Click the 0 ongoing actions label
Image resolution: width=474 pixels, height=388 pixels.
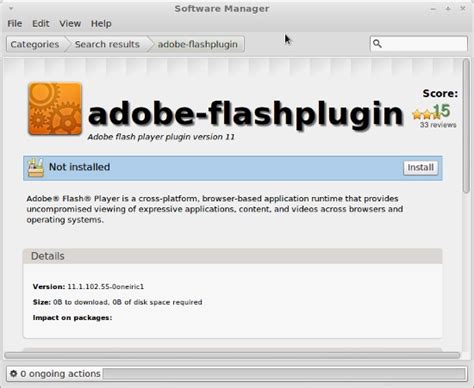pos(60,374)
